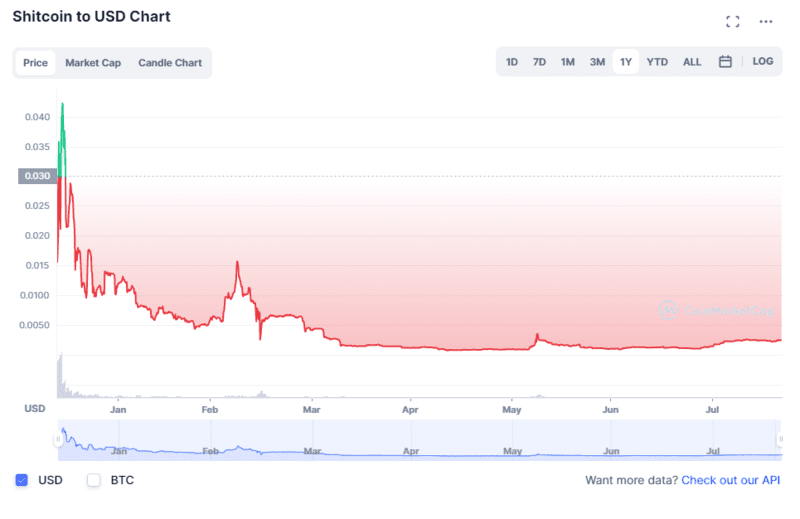The width and height of the screenshot is (800, 519).
Task: Show ALL time price history
Action: 692,62
